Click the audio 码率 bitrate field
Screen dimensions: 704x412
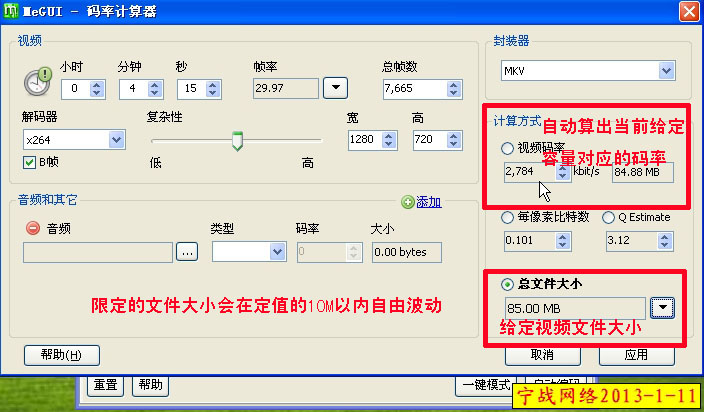click(330, 252)
